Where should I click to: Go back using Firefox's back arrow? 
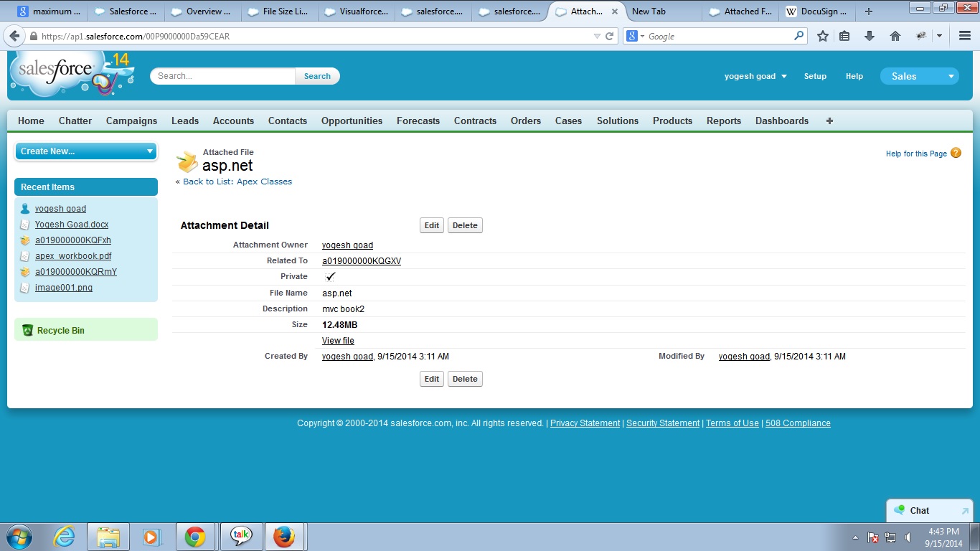click(x=14, y=36)
